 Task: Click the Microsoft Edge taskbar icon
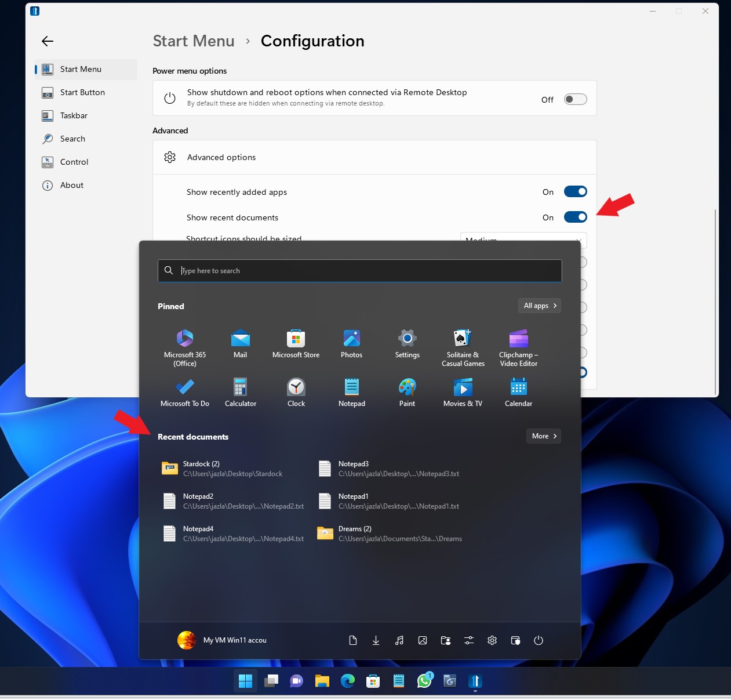[x=347, y=681]
